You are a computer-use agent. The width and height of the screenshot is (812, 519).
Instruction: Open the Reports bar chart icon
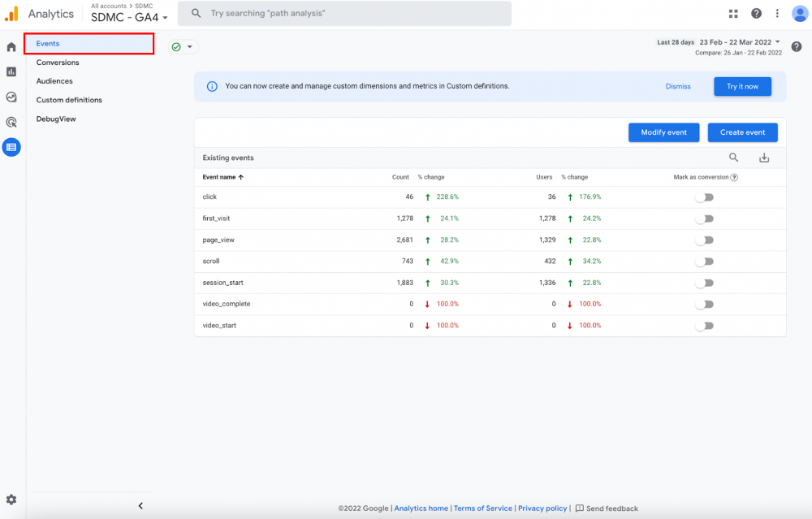click(x=11, y=72)
